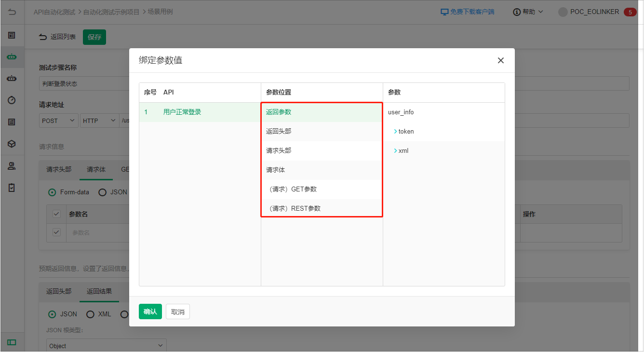
Task: Select 返回参数 parameter position
Action: tap(322, 112)
